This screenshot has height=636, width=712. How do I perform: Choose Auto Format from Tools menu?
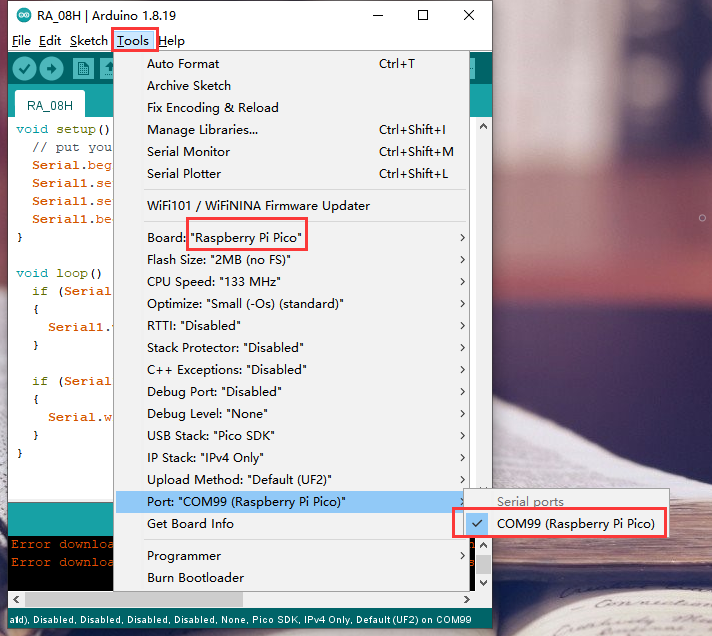pyautogui.click(x=292, y=64)
